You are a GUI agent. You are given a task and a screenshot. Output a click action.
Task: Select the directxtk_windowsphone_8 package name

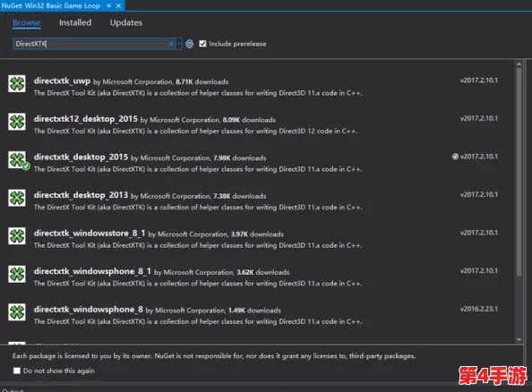click(x=88, y=310)
